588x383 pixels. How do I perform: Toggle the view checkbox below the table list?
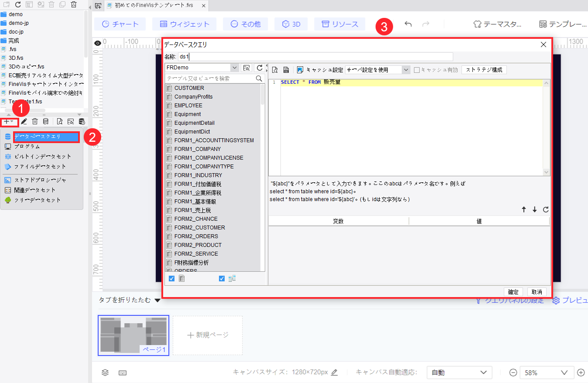tap(222, 278)
